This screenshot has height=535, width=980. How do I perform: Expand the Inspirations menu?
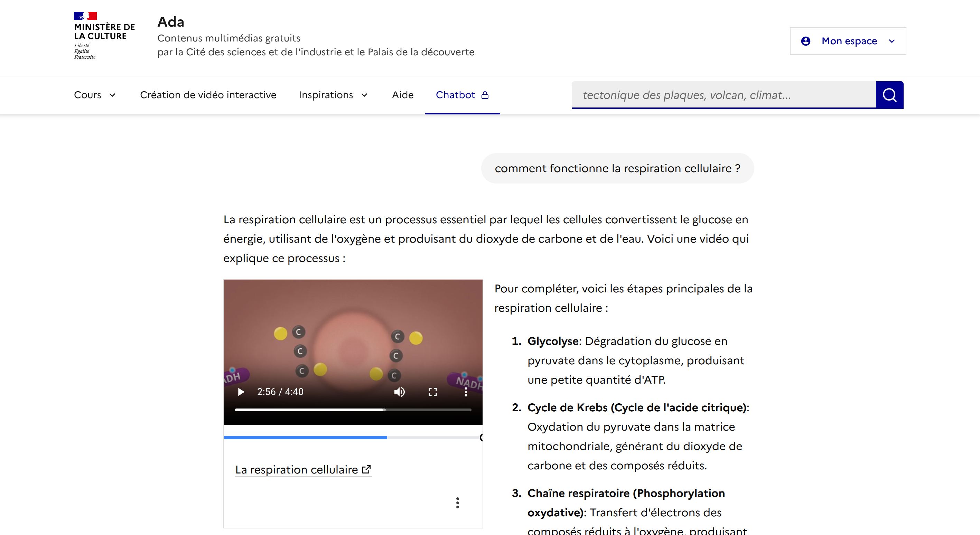[333, 95]
